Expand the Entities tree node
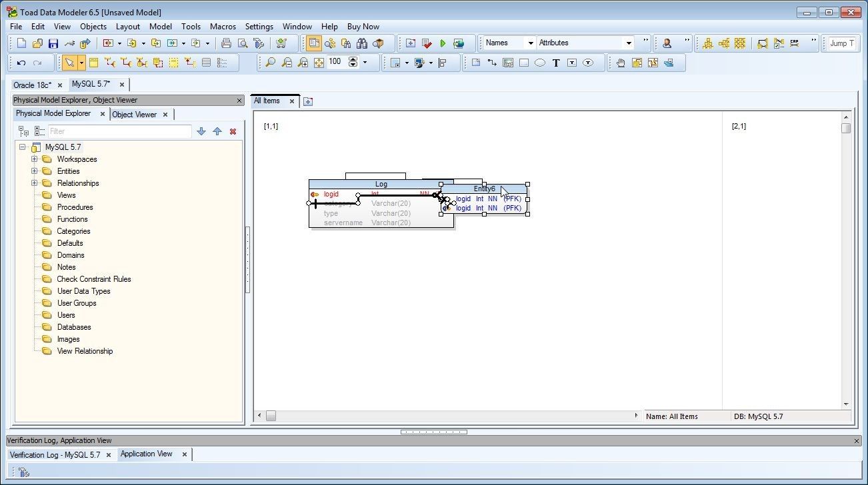868x485 pixels. tap(35, 171)
